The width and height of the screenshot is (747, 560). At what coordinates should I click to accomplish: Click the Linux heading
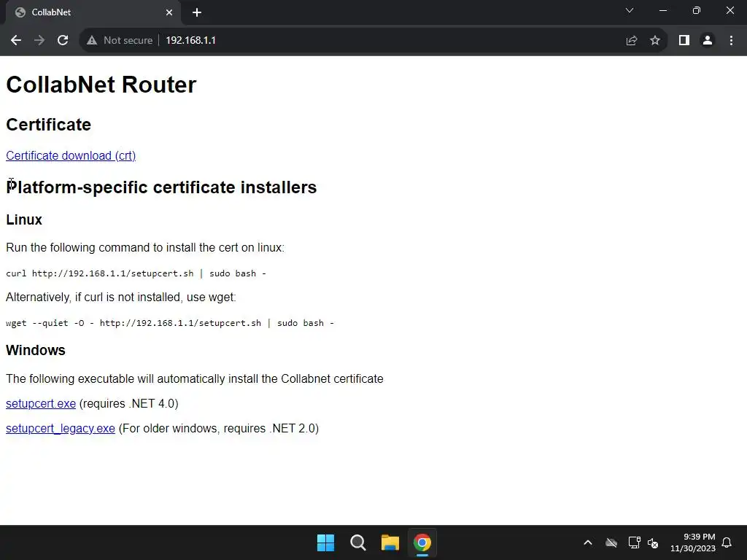click(24, 219)
